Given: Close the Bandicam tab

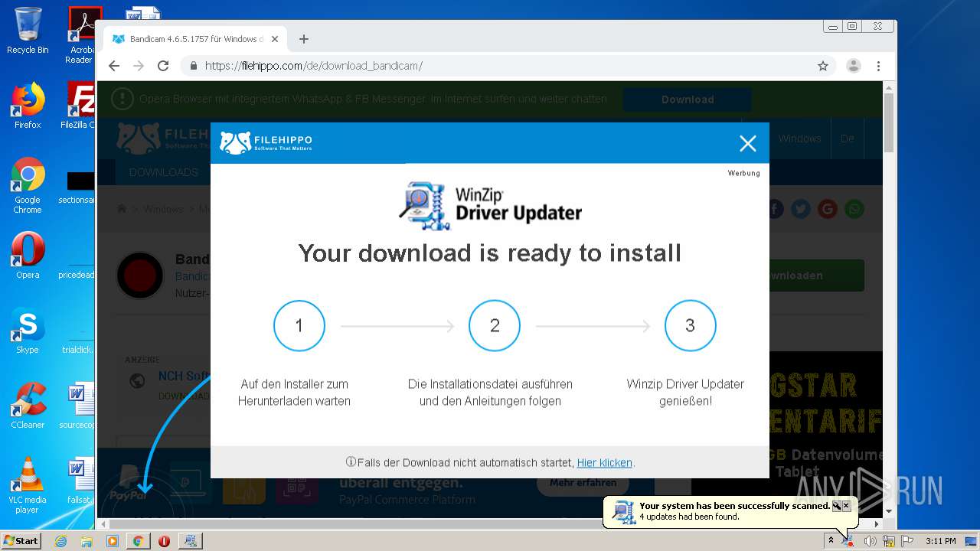Looking at the screenshot, I should point(275,39).
